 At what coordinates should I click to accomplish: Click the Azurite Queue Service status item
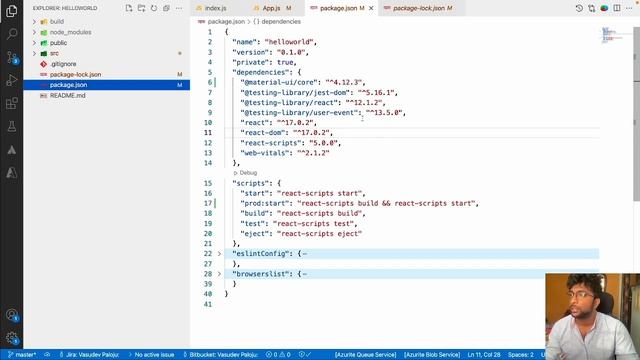pyautogui.click(x=365, y=355)
